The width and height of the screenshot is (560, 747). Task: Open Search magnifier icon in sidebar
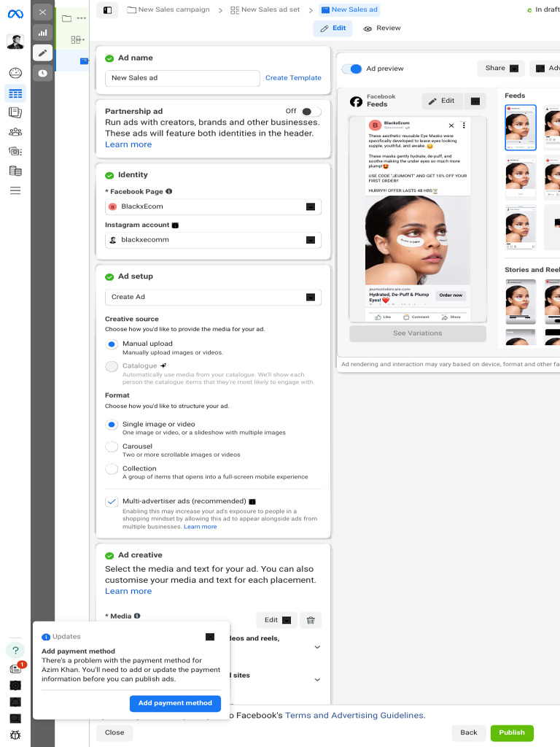click(15, 719)
